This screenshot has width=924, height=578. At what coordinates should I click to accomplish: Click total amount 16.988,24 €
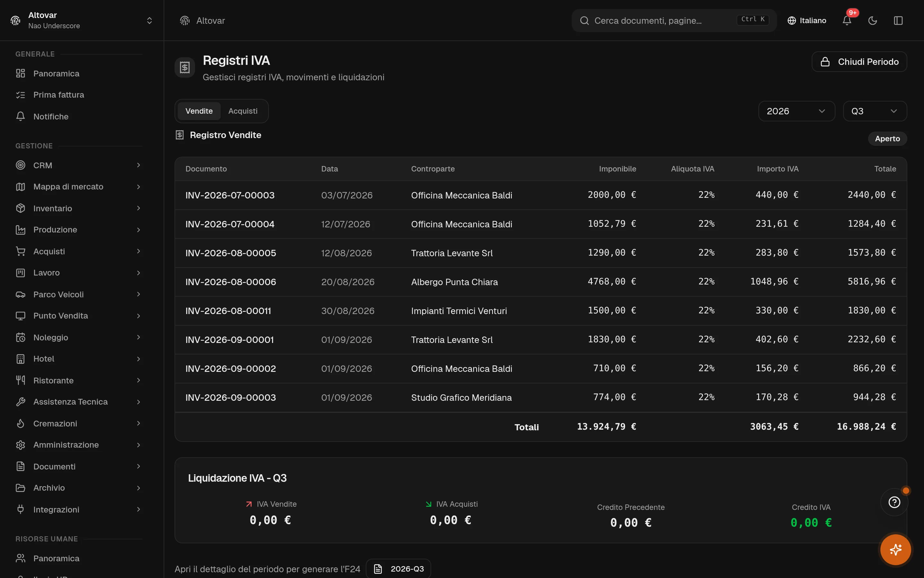pyautogui.click(x=866, y=427)
